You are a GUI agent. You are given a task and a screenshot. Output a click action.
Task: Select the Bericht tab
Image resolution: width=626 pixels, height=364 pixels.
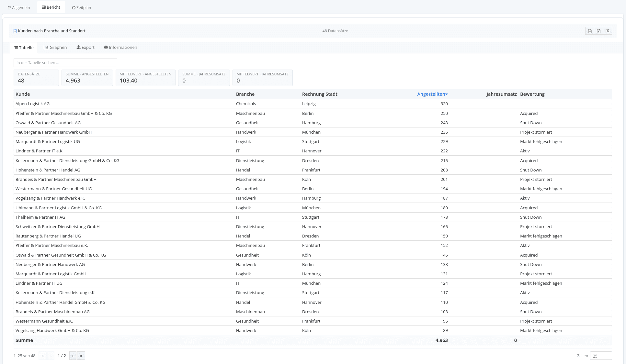[x=51, y=7]
